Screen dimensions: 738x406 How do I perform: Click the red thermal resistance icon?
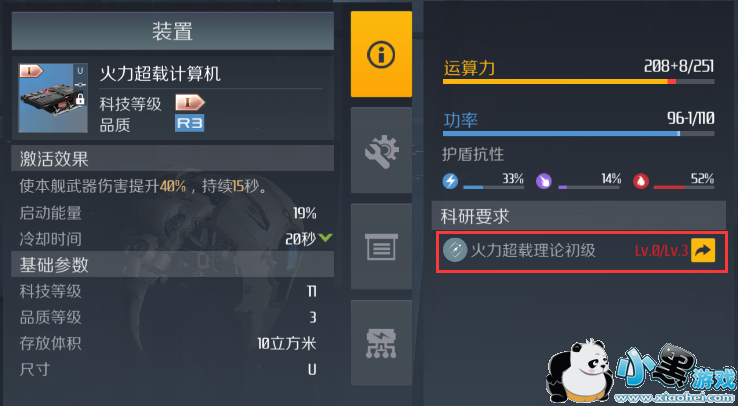[x=641, y=181]
